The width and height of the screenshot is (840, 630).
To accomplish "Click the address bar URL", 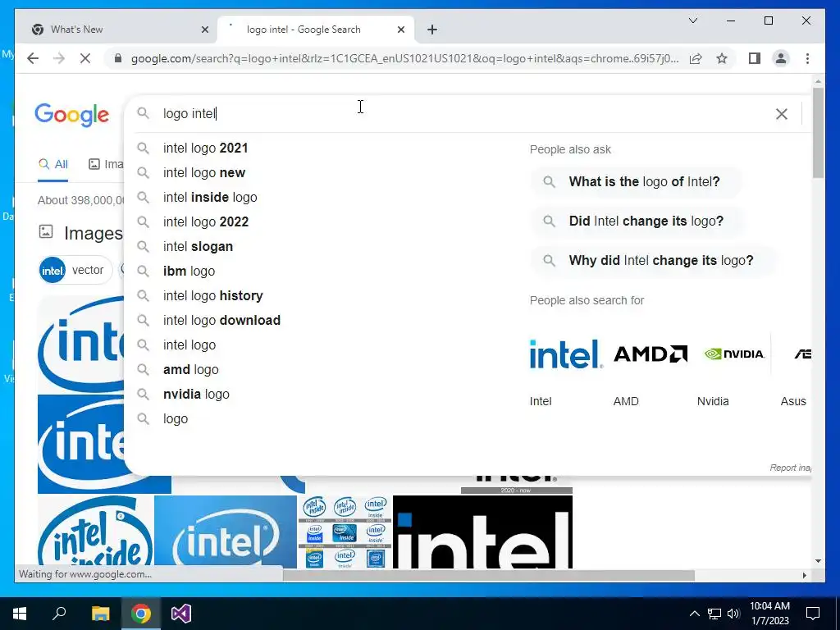I will 404,58.
